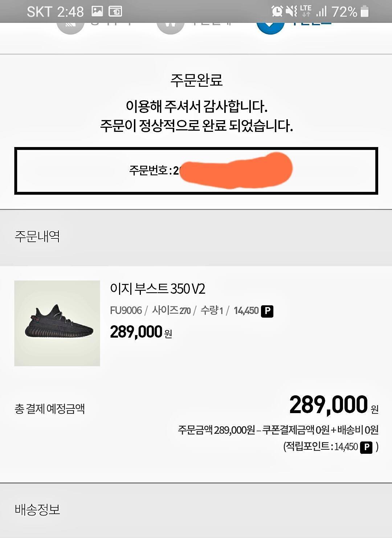This screenshot has width=392, height=538.
Task: Tap the screen capture notification icon
Action: pyautogui.click(x=115, y=12)
